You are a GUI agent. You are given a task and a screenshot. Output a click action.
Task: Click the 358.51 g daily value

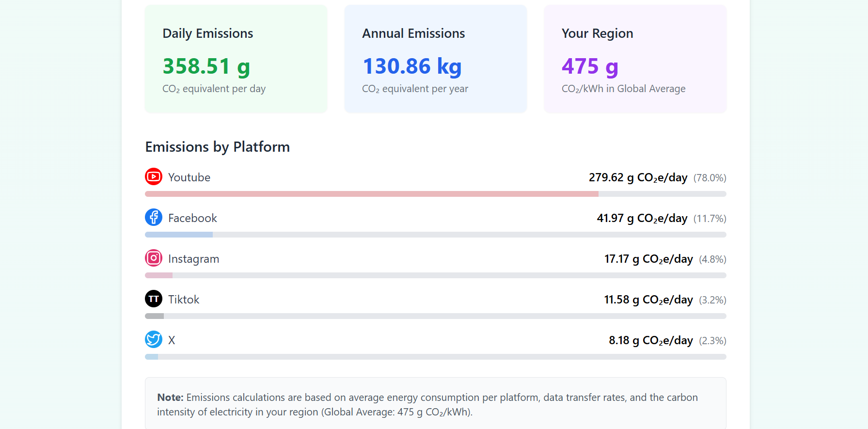pyautogui.click(x=206, y=66)
